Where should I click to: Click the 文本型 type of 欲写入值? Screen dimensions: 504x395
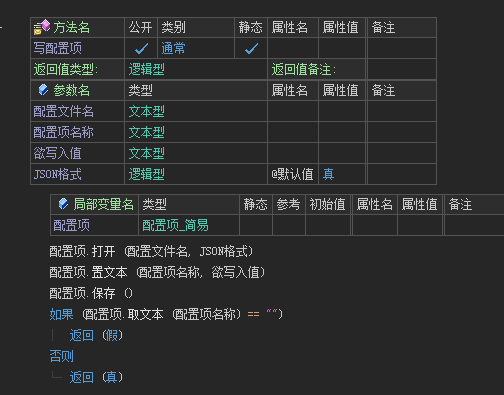pyautogui.click(x=147, y=153)
